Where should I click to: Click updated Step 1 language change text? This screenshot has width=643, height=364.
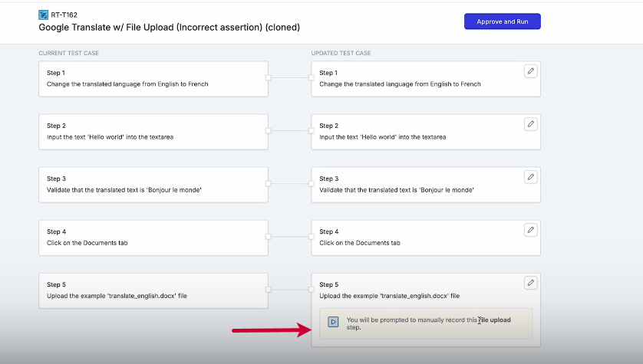click(x=400, y=84)
